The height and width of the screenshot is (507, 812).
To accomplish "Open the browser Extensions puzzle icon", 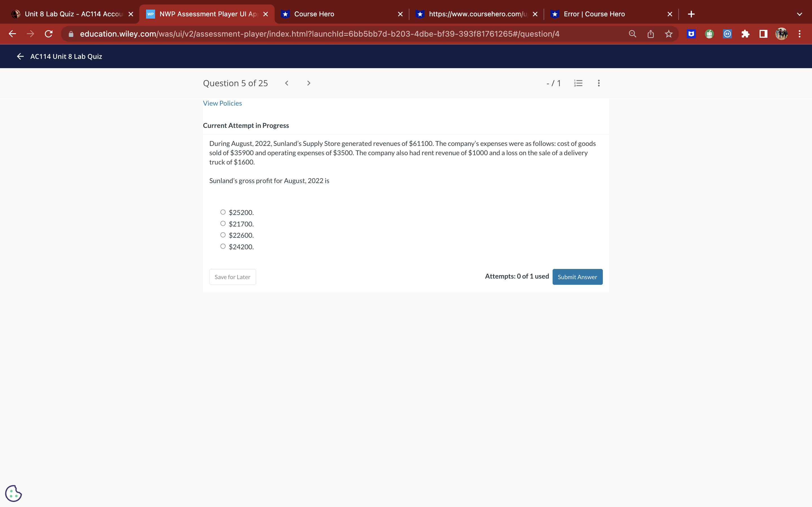I will [745, 34].
